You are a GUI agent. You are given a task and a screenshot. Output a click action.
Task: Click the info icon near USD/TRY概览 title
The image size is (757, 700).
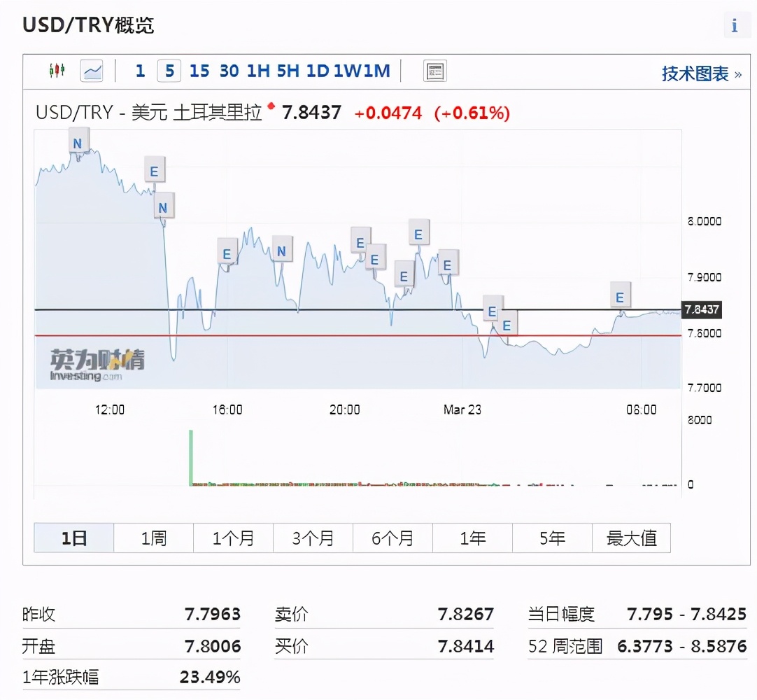coord(735,25)
